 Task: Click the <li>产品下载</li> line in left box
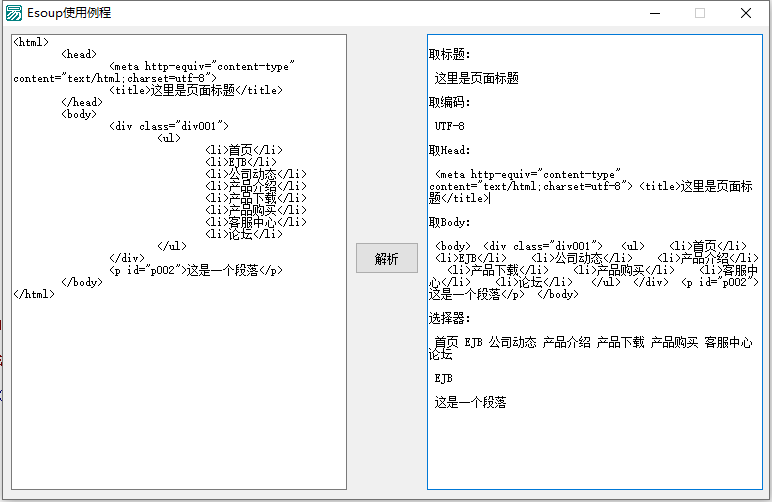tap(256, 198)
